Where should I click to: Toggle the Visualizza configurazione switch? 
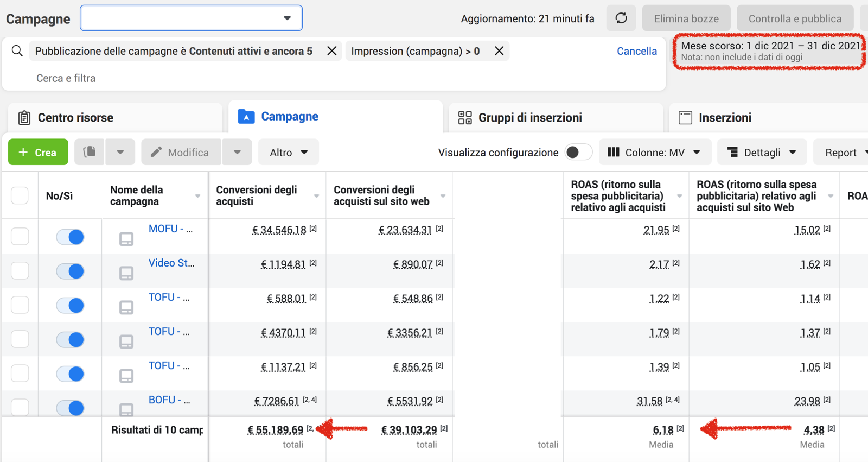[x=578, y=152]
